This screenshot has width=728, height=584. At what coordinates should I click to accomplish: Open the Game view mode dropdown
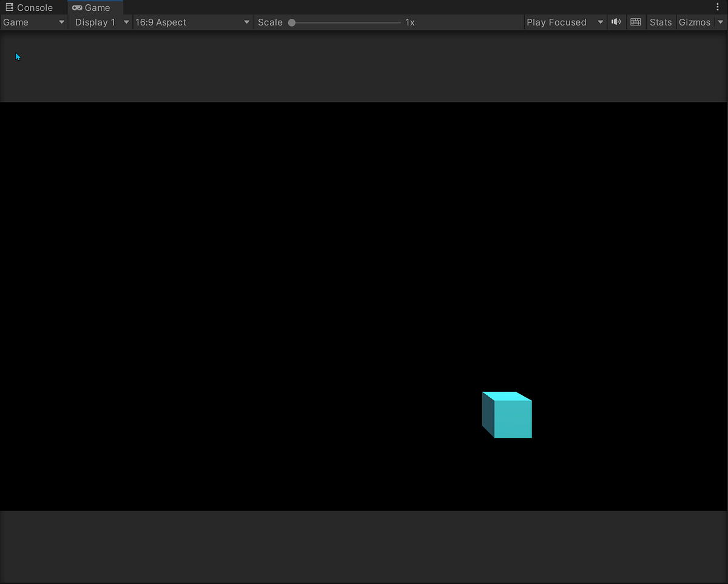33,22
